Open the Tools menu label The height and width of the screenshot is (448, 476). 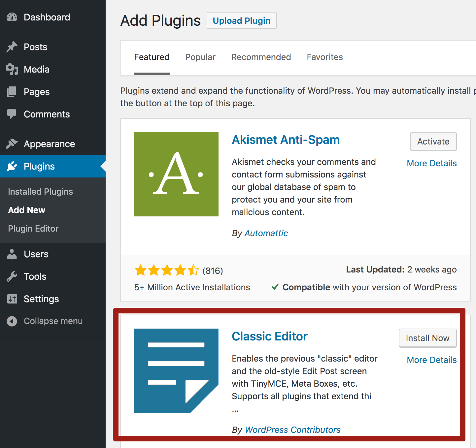[x=35, y=276]
